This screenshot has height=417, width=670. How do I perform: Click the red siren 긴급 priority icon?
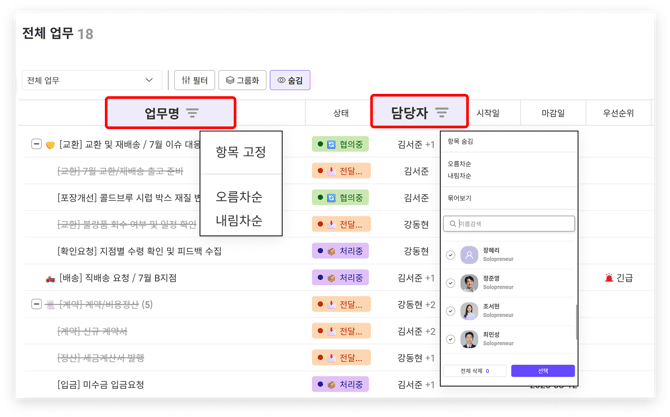[x=609, y=278]
